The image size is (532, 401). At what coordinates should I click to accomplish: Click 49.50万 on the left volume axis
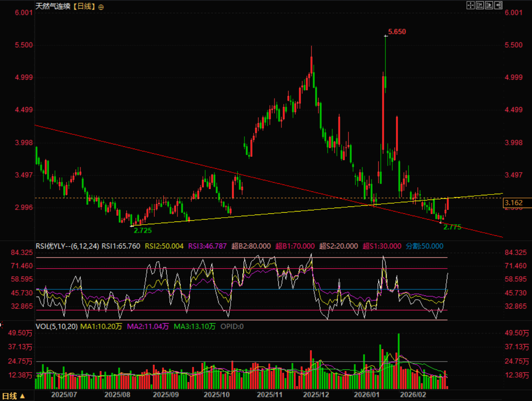tap(20, 333)
